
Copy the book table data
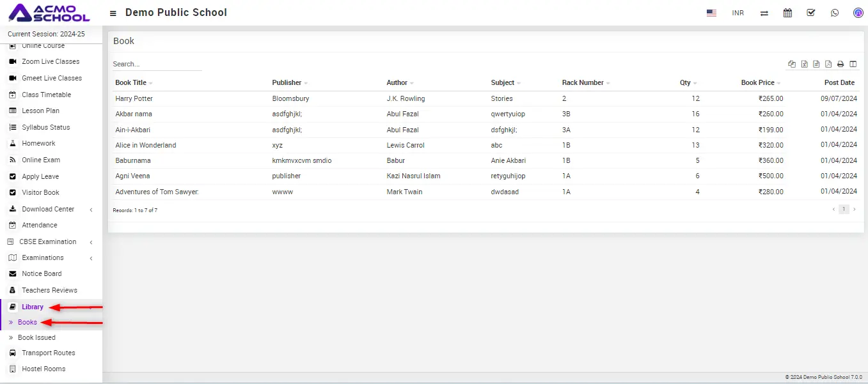click(792, 64)
